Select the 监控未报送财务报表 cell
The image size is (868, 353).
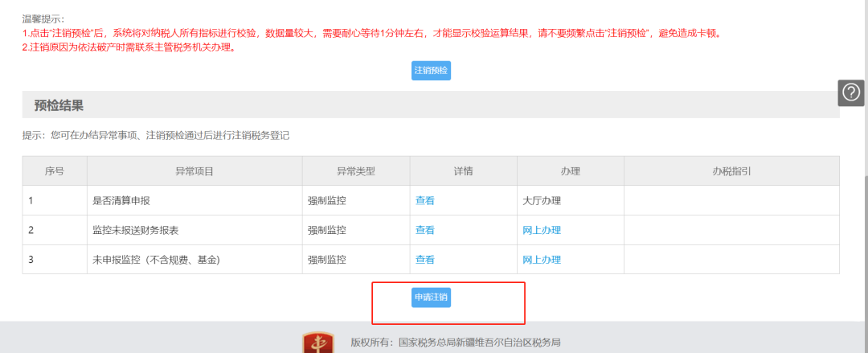tap(194, 230)
